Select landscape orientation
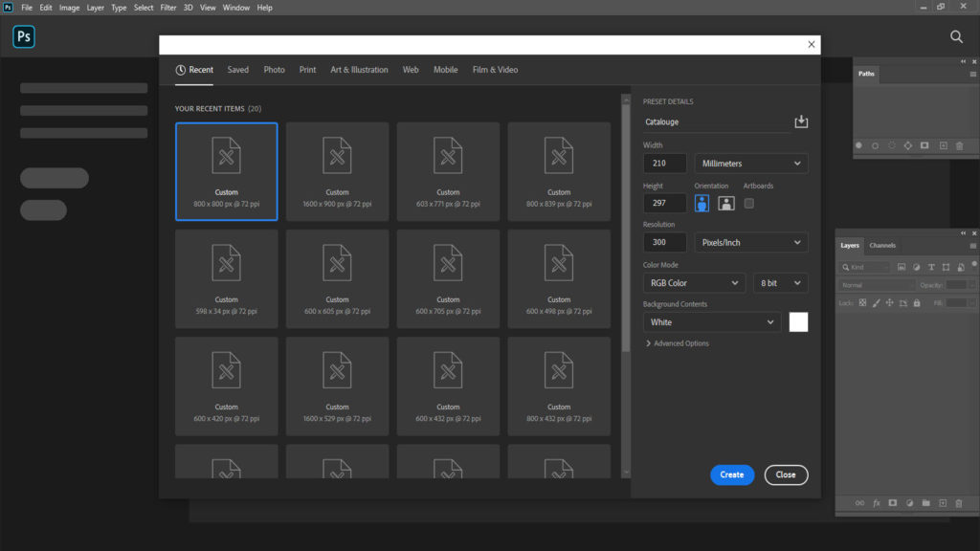Viewport: 980px width, 551px height. [725, 203]
